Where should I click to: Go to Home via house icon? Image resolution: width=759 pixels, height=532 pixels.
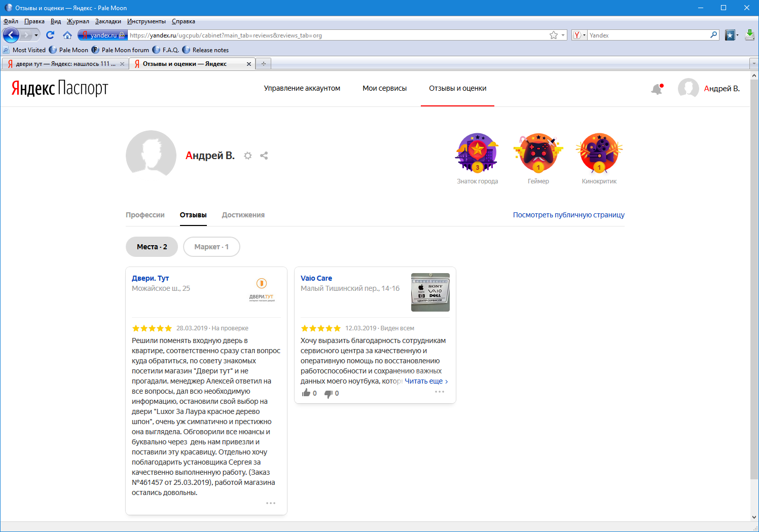coord(67,35)
